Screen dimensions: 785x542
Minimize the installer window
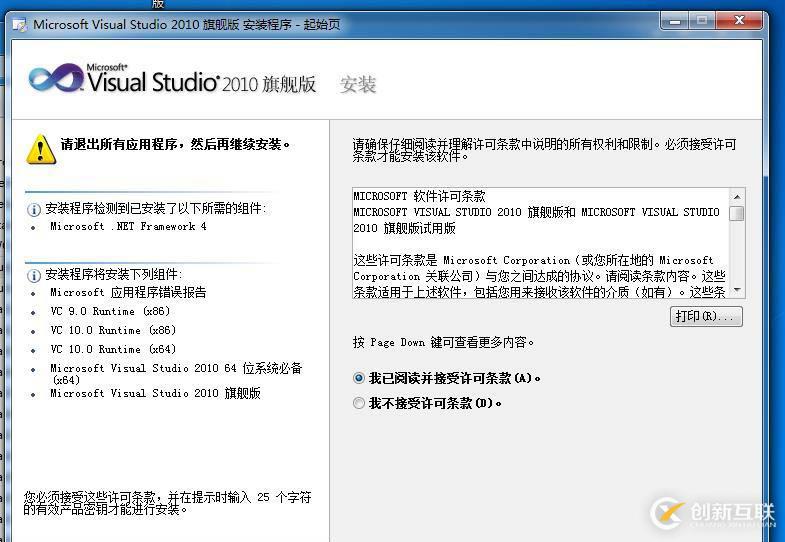(x=675, y=21)
